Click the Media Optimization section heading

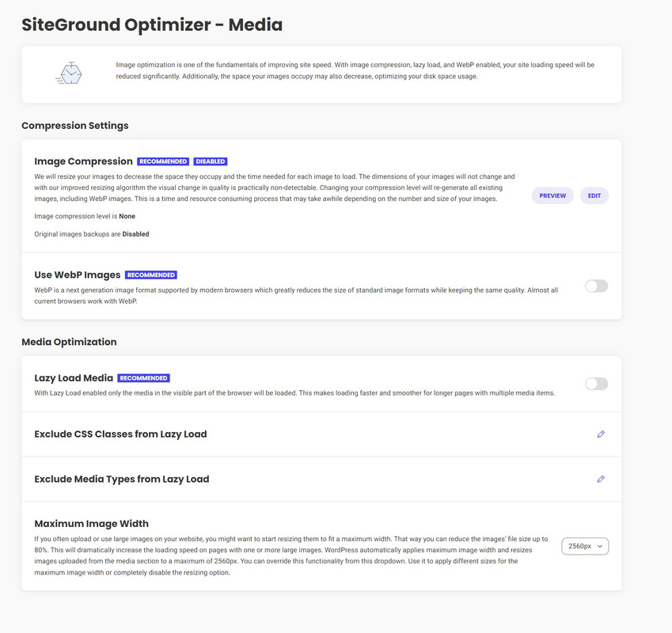pos(69,342)
